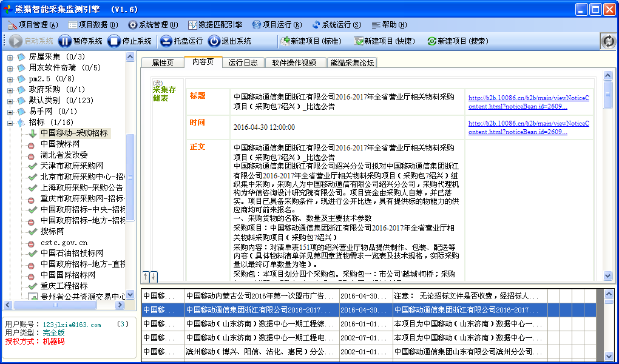
Task: Toggle status icon for 中国搜标网 project
Action: 32,144
